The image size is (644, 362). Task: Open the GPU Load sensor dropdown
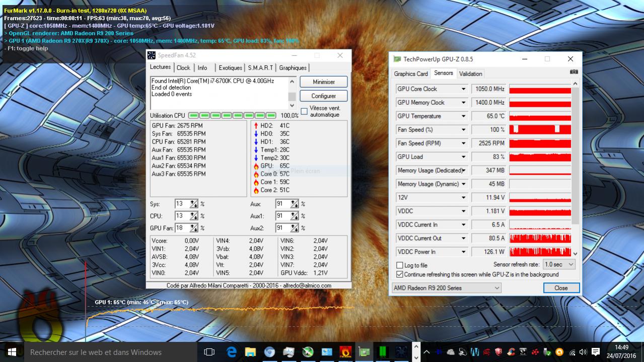pyautogui.click(x=463, y=157)
